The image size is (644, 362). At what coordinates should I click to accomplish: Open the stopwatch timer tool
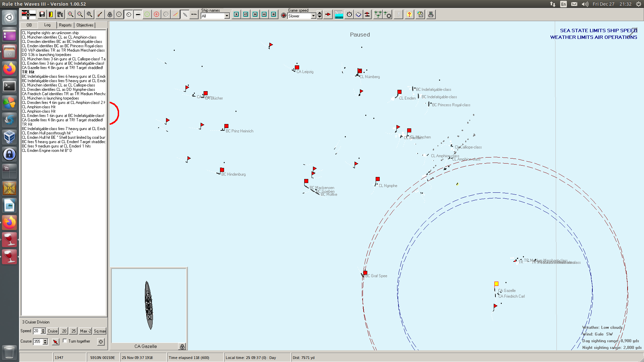[349, 14]
